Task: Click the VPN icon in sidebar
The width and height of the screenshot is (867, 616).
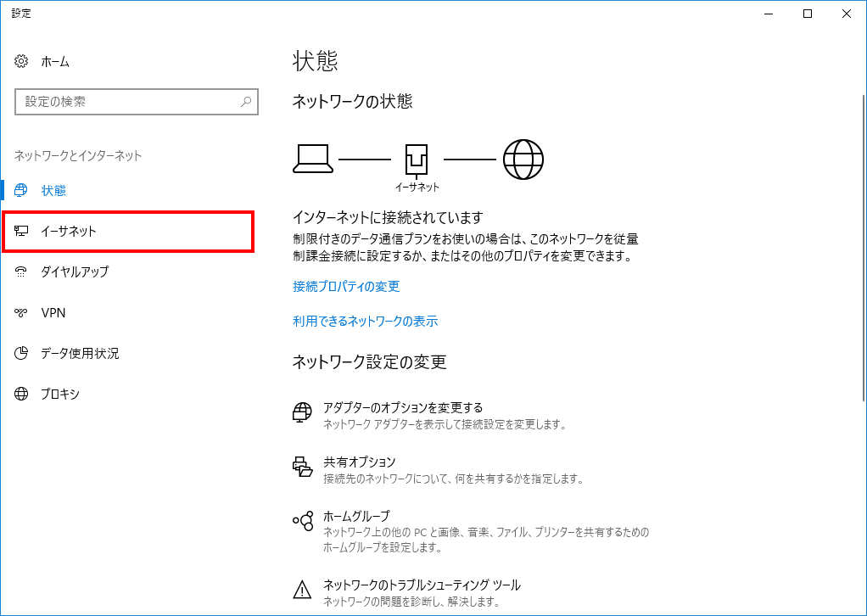Action: pyautogui.click(x=21, y=312)
